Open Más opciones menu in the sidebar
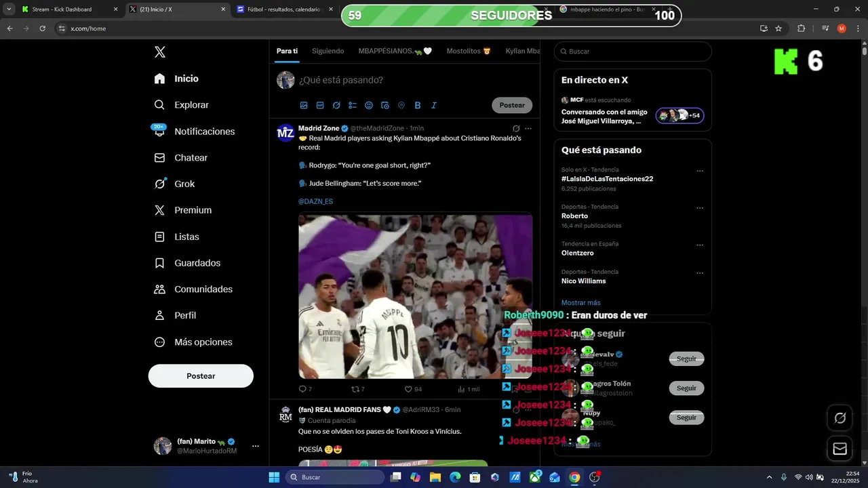The height and width of the screenshot is (488, 868). pyautogui.click(x=193, y=342)
